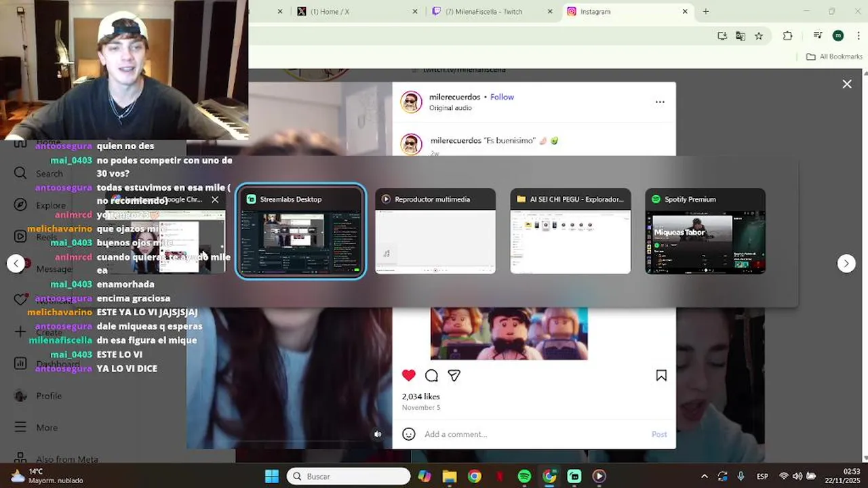Open the emoji picker in comment box
The width and height of the screenshot is (868, 488).
tap(408, 434)
